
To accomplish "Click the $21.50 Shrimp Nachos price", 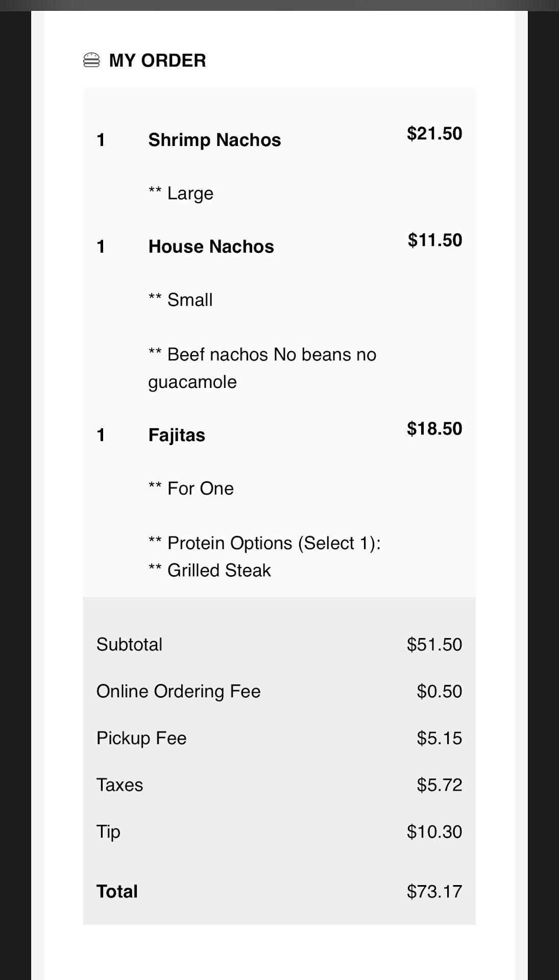I will coord(434,134).
